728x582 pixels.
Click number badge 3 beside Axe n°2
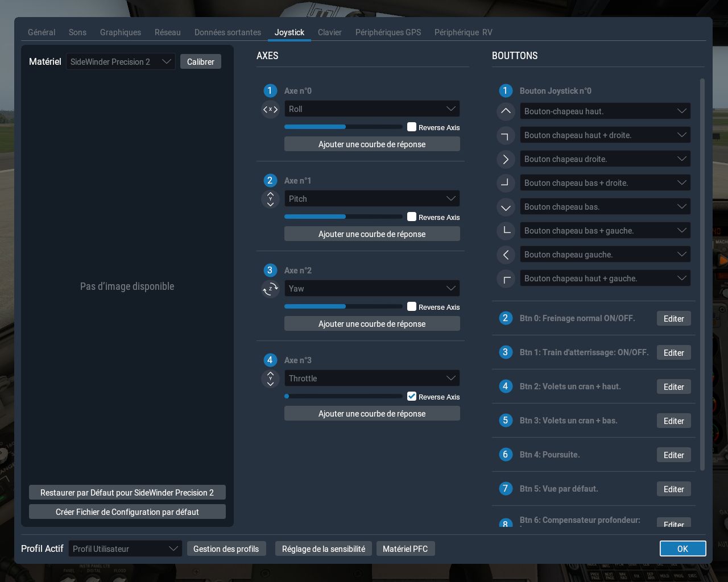click(x=270, y=270)
